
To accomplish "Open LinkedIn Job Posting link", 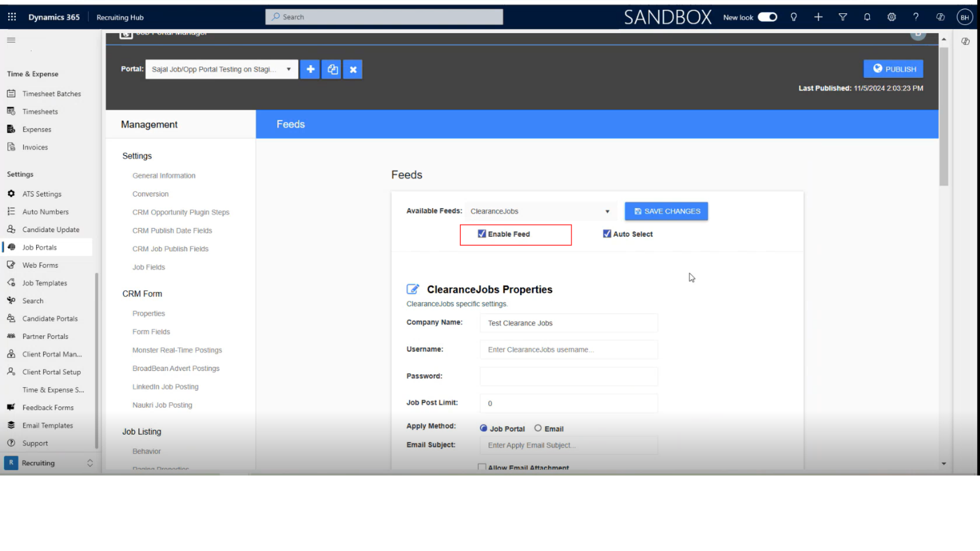I will (165, 387).
